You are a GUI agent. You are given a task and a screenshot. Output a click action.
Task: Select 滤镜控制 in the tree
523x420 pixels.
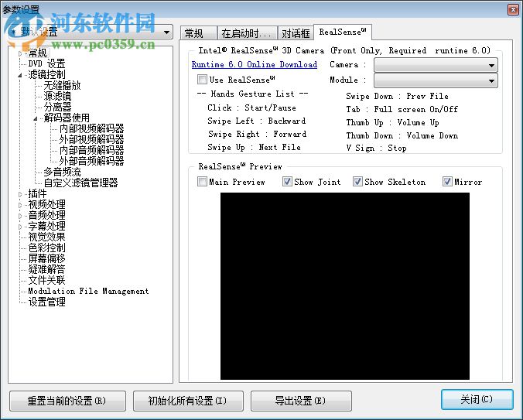point(46,74)
